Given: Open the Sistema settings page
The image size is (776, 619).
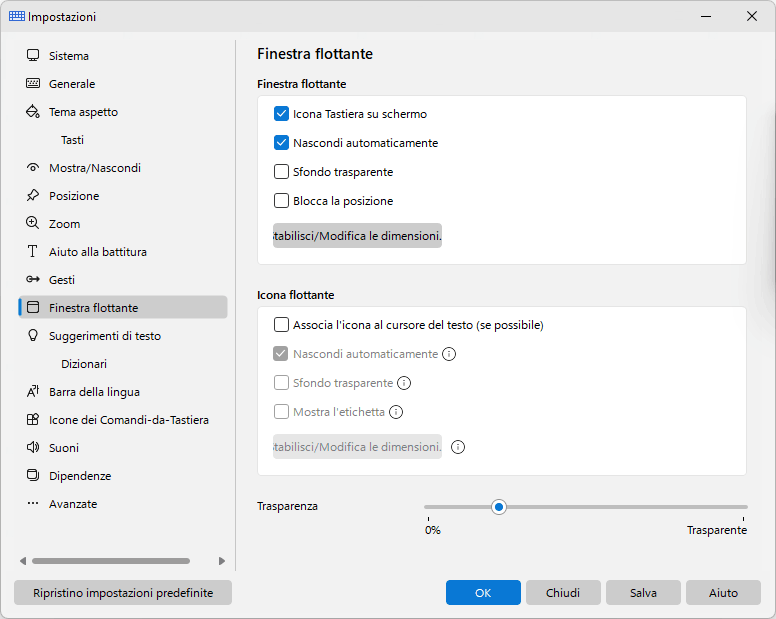Looking at the screenshot, I should [123, 55].
